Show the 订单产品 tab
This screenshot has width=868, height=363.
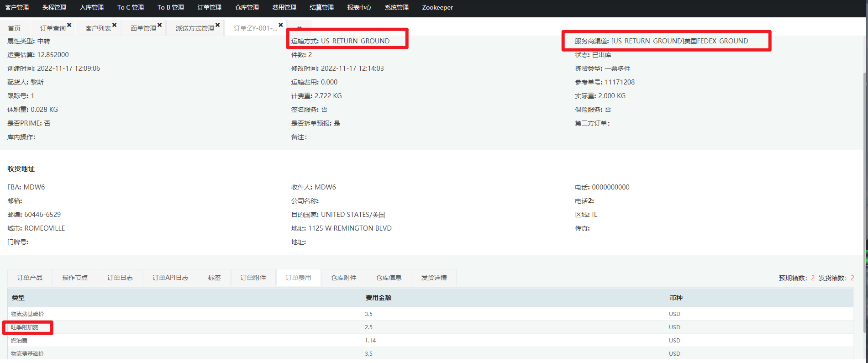pyautogui.click(x=30, y=278)
